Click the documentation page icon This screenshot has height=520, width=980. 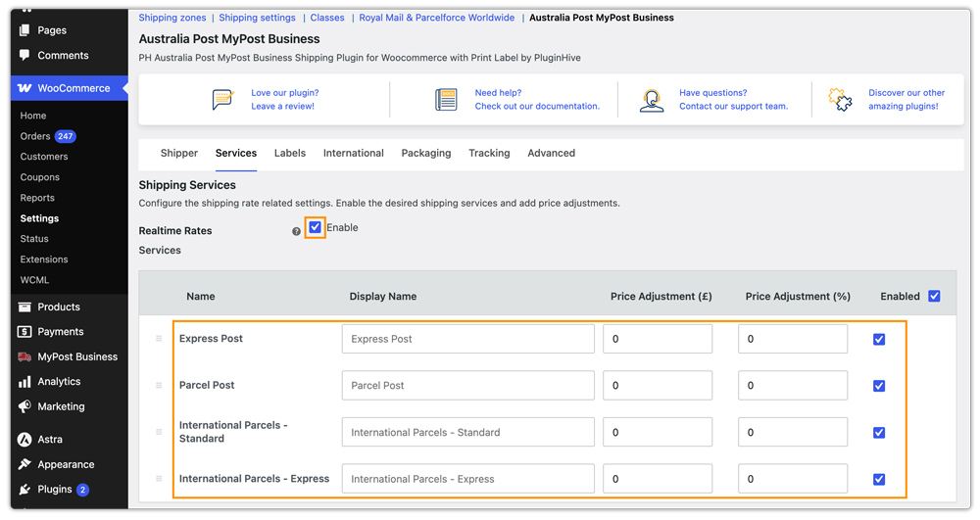coord(446,99)
